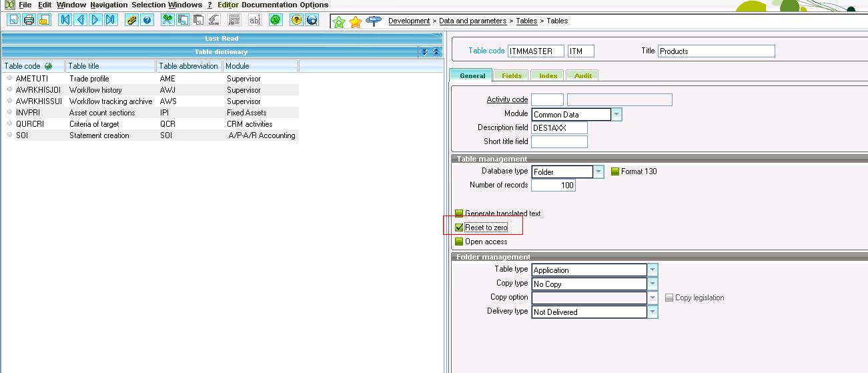This screenshot has width=868, height=373.
Task: Click the Number of records field
Action: 553,185
